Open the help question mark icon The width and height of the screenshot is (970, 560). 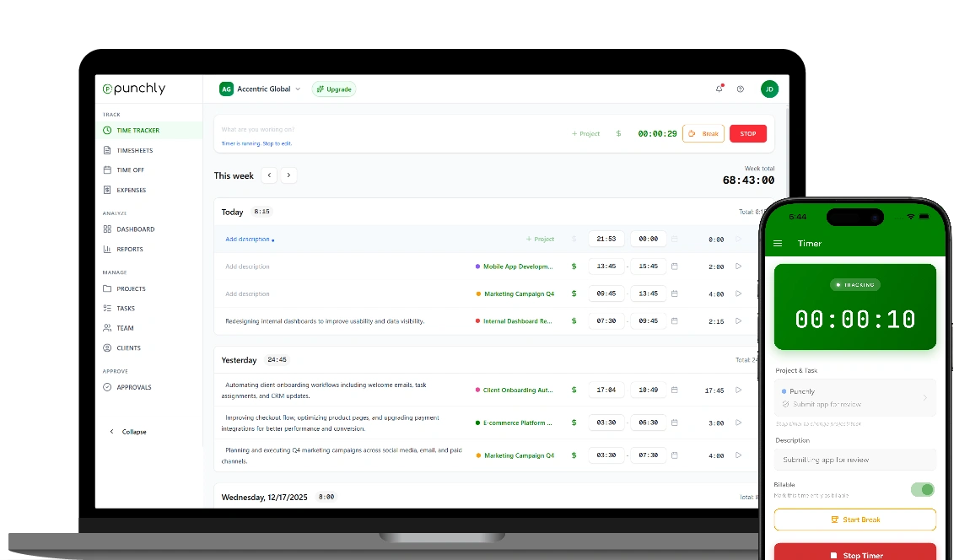(741, 89)
